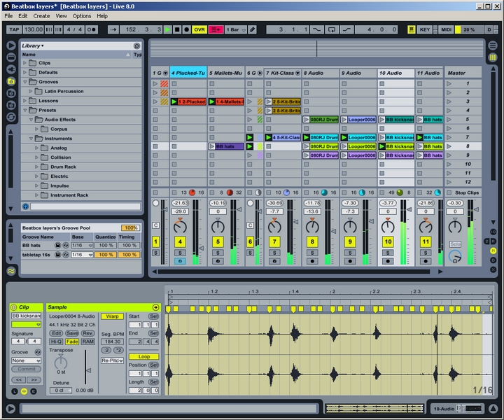
Task: Toggle the OVR overdub button
Action: pyautogui.click(x=199, y=29)
